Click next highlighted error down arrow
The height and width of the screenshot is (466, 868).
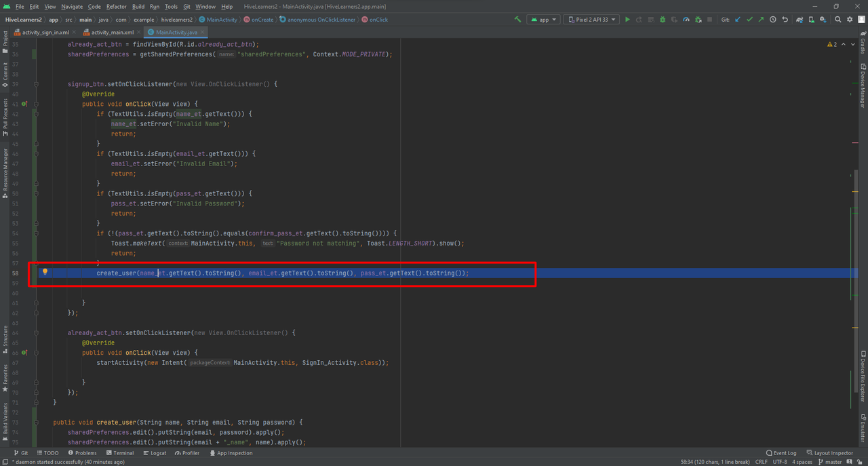click(x=853, y=44)
